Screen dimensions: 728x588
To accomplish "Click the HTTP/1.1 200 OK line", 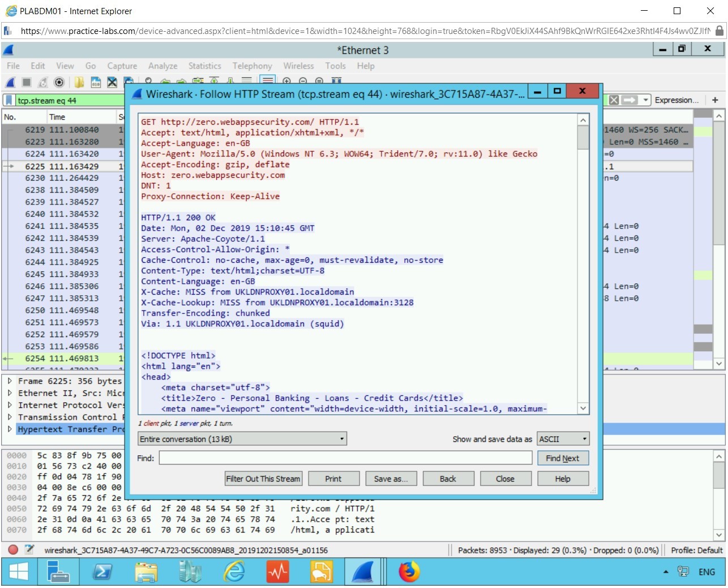I will tap(178, 218).
